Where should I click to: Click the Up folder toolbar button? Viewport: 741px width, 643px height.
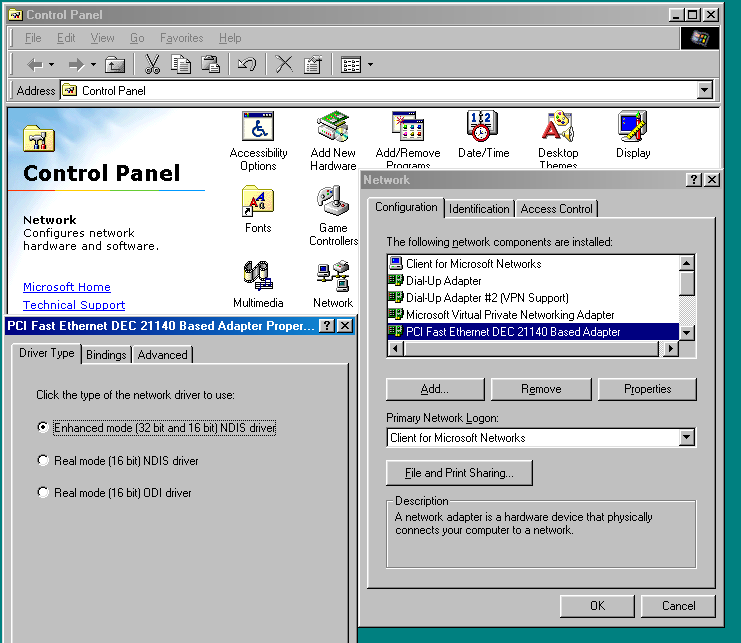click(x=115, y=65)
